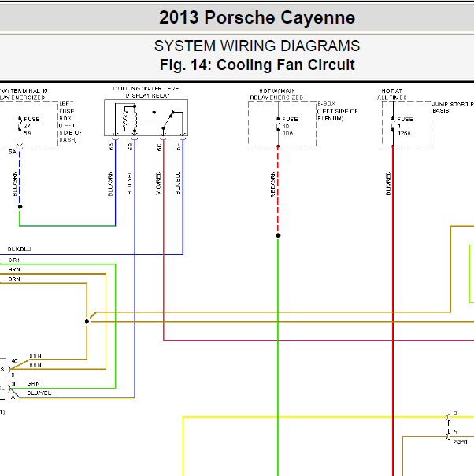Click the 'HOT AT ALL TIMES' label
This screenshot has width=474, height=476.
coord(391,94)
